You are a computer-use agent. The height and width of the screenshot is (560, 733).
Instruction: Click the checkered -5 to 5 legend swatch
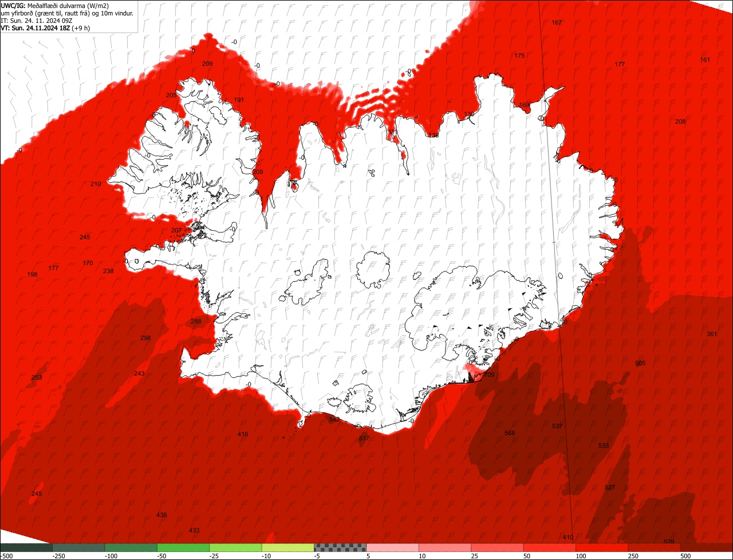(x=340, y=547)
